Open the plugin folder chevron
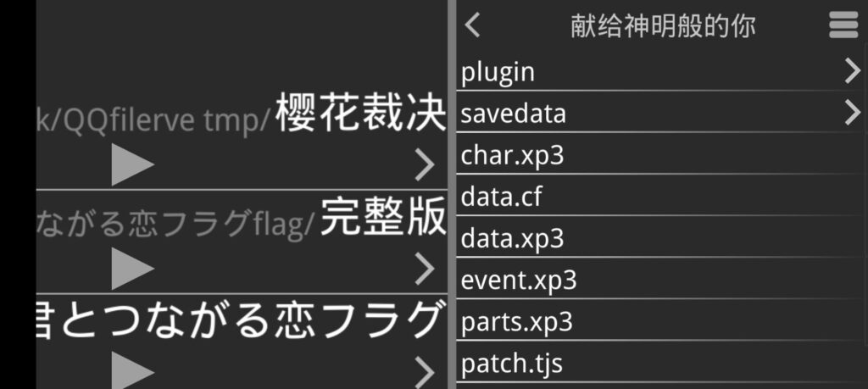The width and height of the screenshot is (868, 389). click(853, 71)
